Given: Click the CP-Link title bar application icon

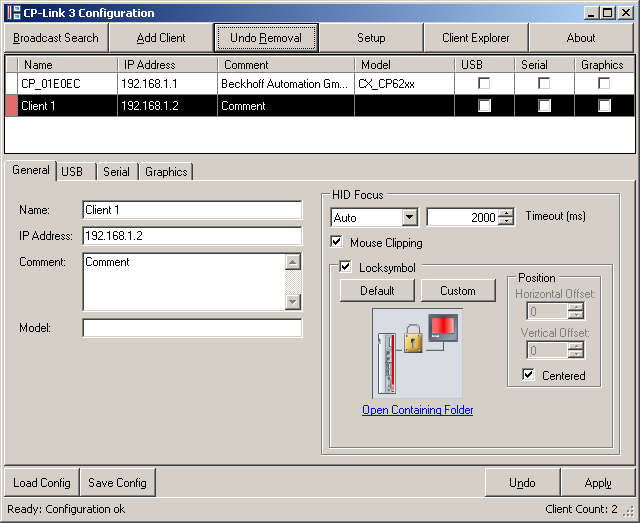Looking at the screenshot, I should tap(14, 13).
